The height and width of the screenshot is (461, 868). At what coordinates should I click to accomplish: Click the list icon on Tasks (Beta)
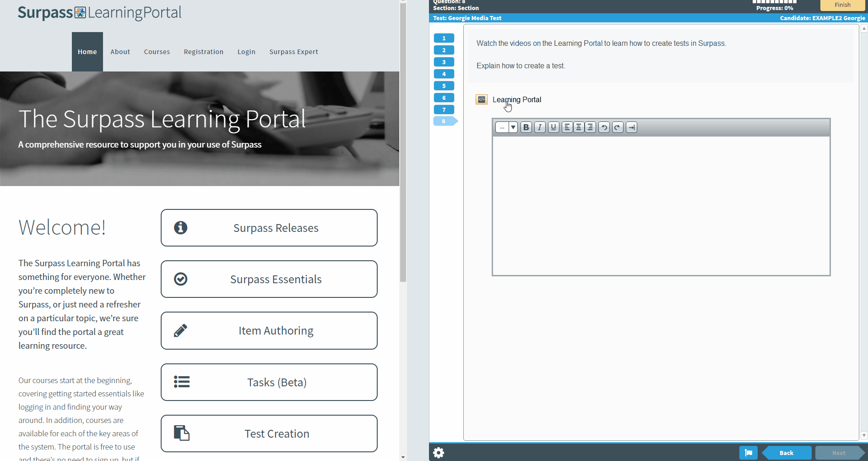[x=182, y=382]
